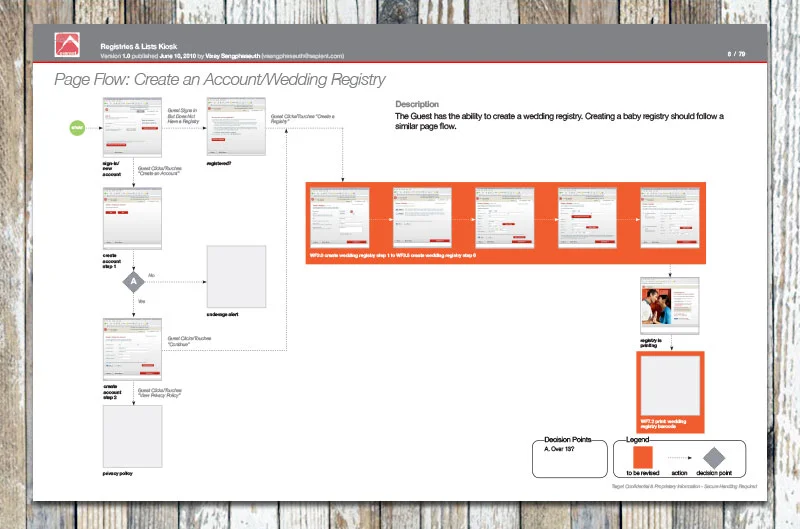Viewport: 800px width, 529px height.
Task: Click the dotted action arrow in Legend
Action: tap(679, 458)
